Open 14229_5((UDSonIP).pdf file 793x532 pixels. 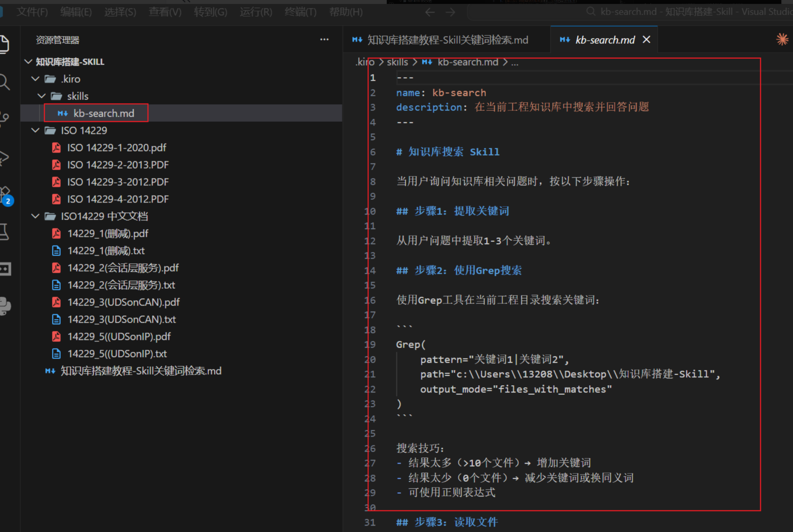(119, 337)
